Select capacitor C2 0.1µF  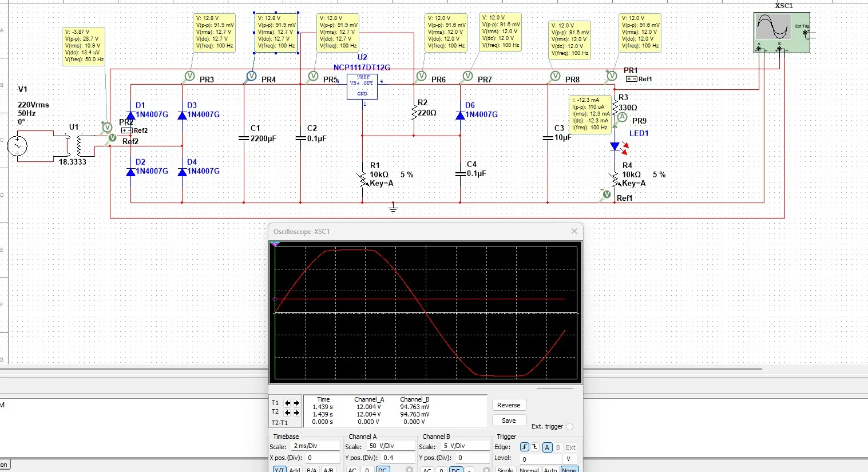click(x=300, y=138)
